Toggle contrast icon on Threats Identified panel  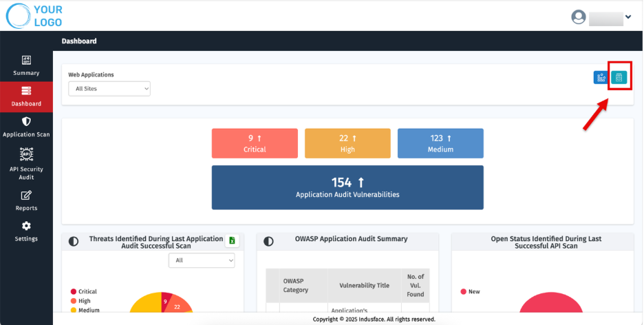click(74, 242)
